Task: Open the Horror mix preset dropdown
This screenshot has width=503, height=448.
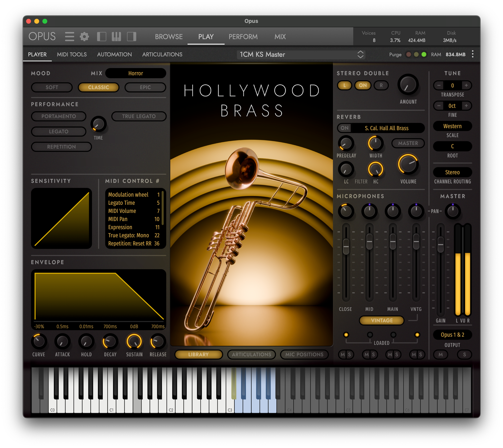Action: [x=135, y=73]
